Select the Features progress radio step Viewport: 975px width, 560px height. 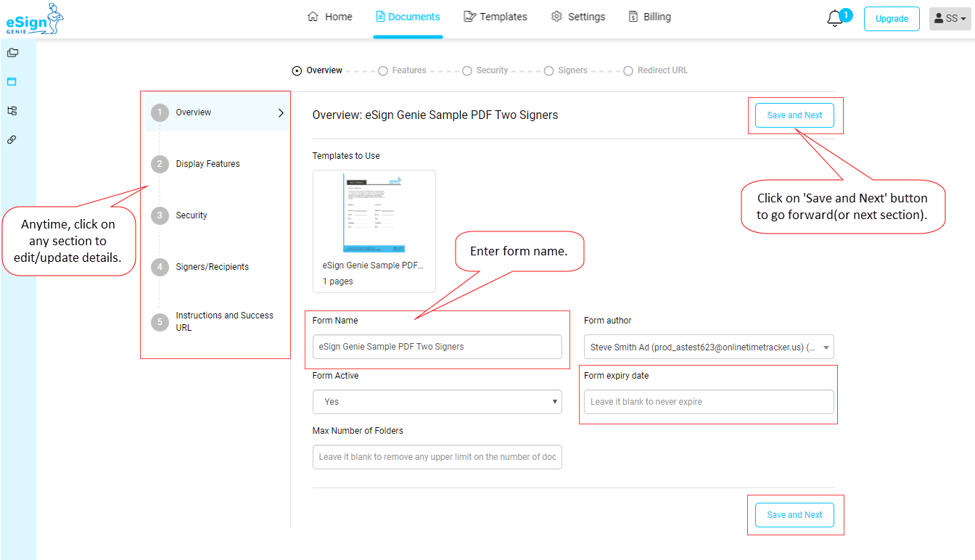382,71
